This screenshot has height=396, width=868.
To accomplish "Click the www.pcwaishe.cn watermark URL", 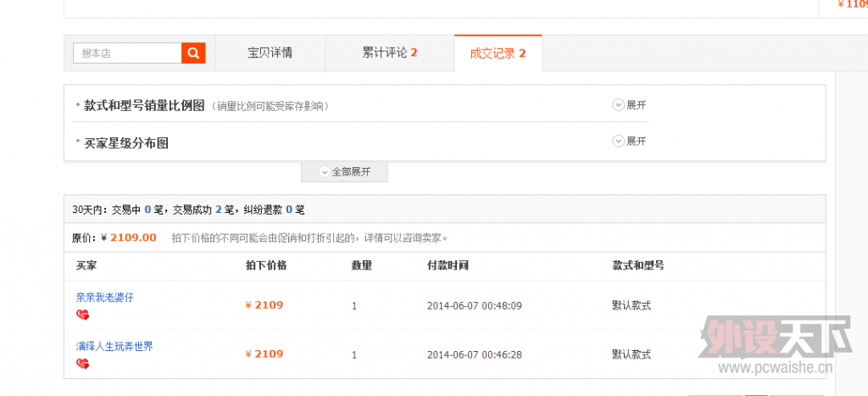I will [773, 368].
